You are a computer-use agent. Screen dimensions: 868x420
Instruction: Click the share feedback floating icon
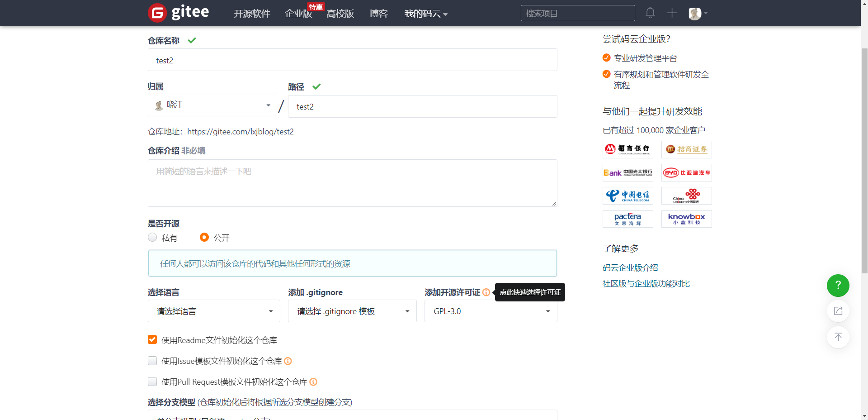[x=838, y=311]
